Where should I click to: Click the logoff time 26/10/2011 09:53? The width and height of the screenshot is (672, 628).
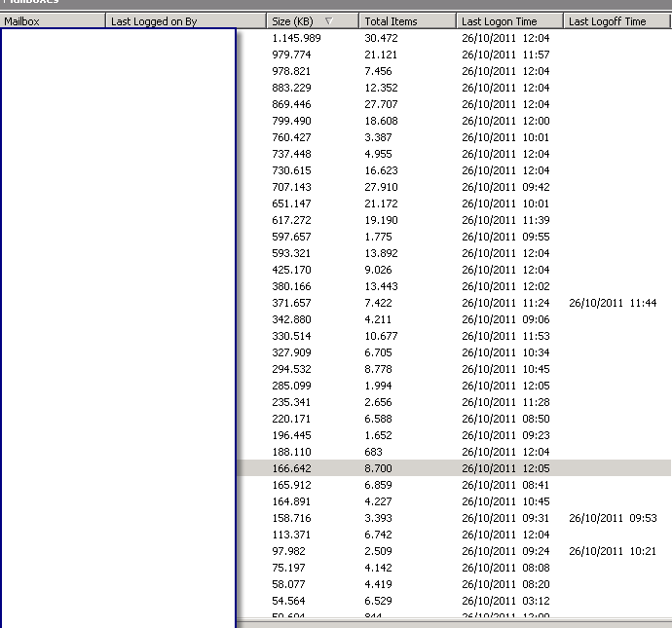pyautogui.click(x=613, y=518)
